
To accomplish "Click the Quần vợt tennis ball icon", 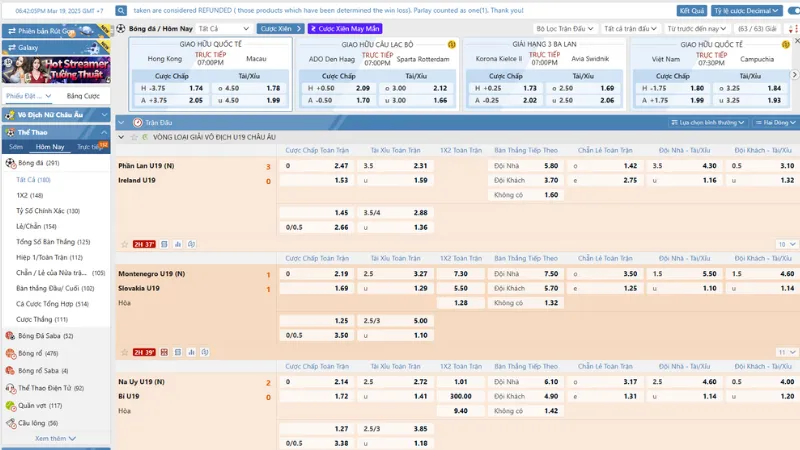I will pos(10,405).
